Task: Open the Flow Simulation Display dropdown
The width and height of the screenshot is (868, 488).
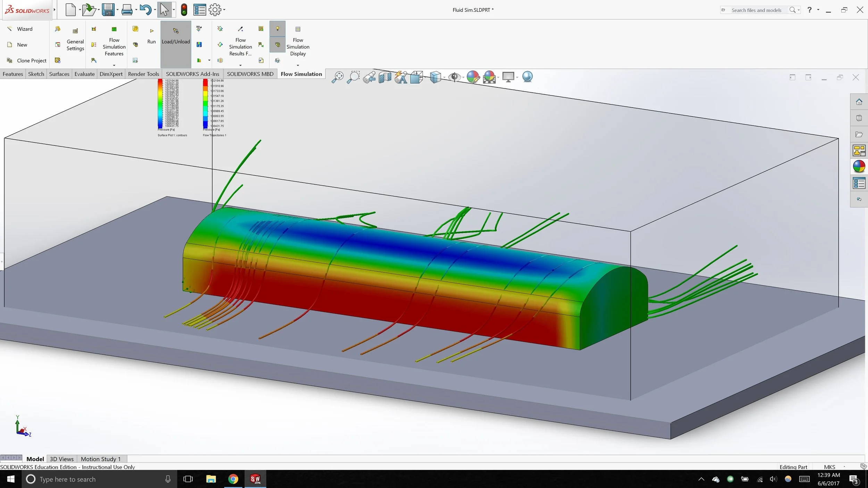Action: click(298, 65)
